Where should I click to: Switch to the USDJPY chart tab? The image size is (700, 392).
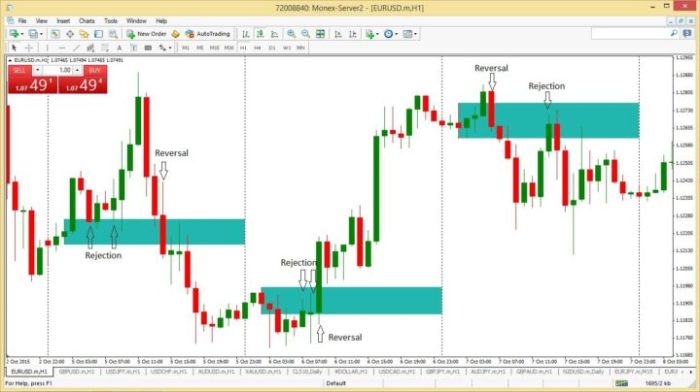coord(123,371)
